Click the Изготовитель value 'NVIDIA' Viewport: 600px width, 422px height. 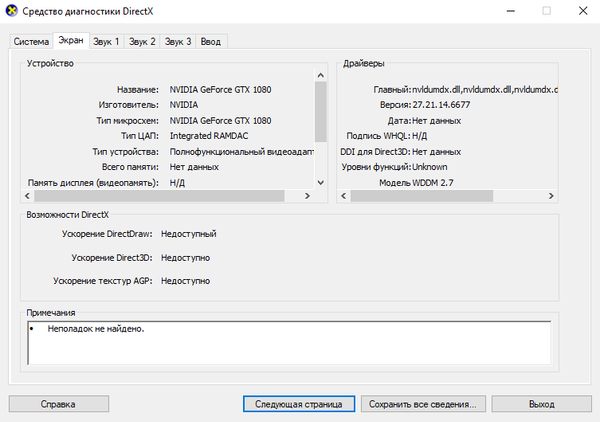184,105
